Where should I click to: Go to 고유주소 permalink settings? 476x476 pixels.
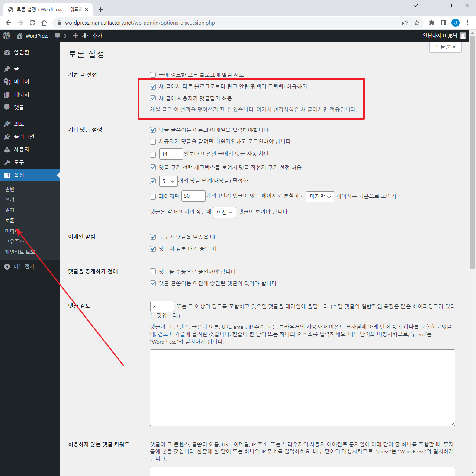[x=15, y=241]
